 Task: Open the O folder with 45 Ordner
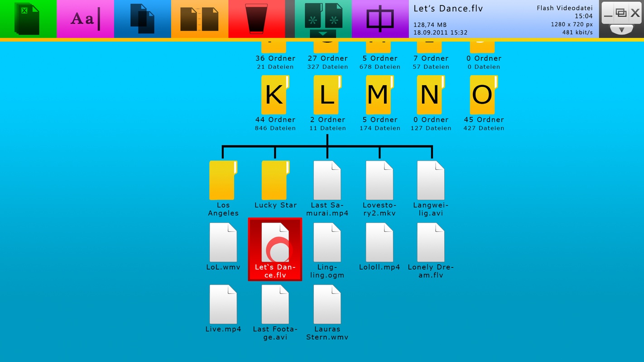tap(483, 95)
